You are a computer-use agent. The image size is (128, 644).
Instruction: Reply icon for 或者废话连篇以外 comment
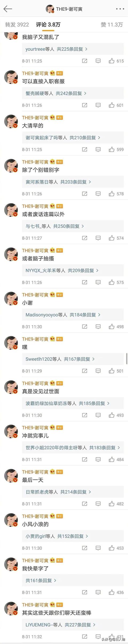pyautogui.click(x=98, y=238)
